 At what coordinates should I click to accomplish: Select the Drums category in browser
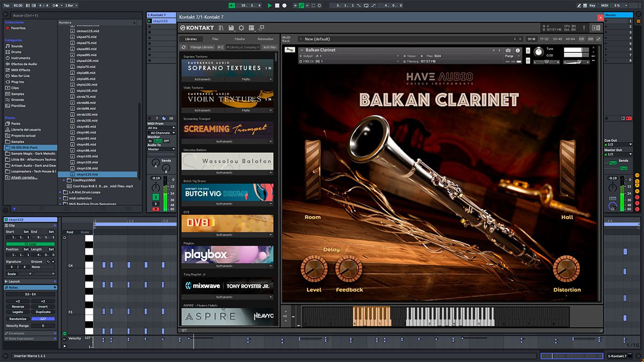[17, 52]
